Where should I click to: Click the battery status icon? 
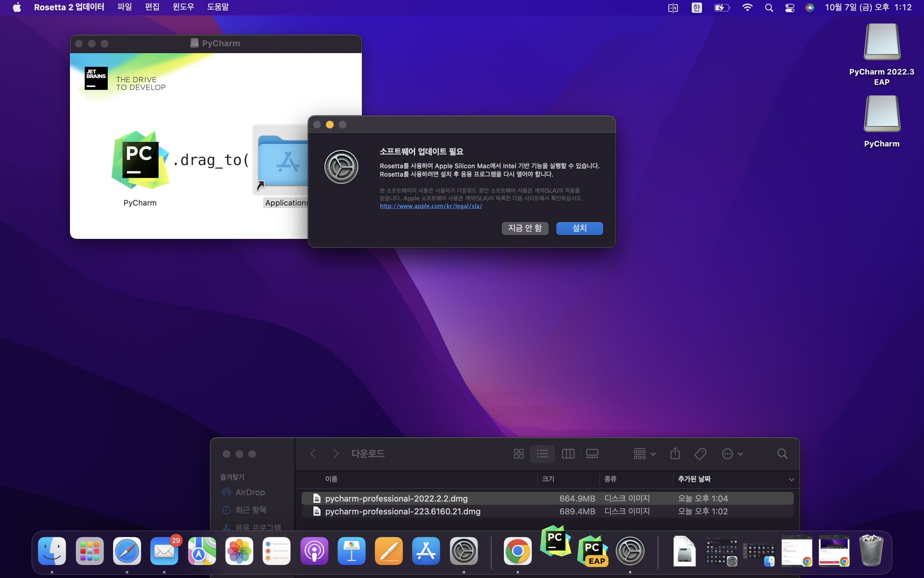722,8
